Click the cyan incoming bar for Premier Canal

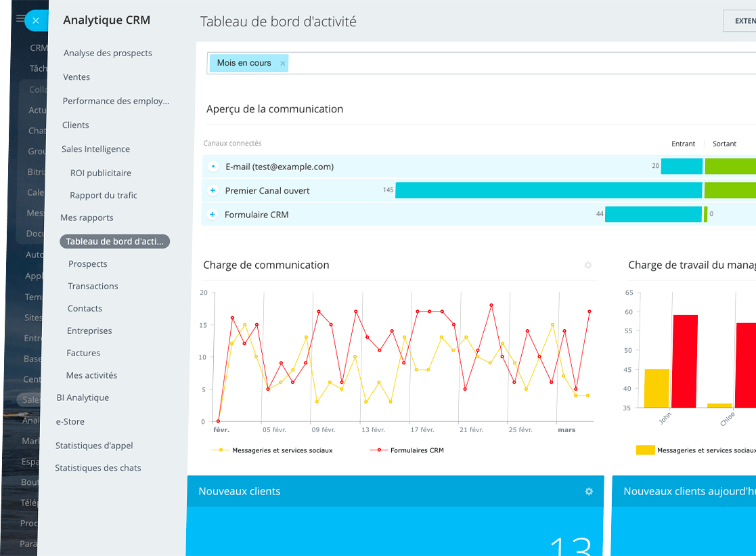(x=548, y=190)
